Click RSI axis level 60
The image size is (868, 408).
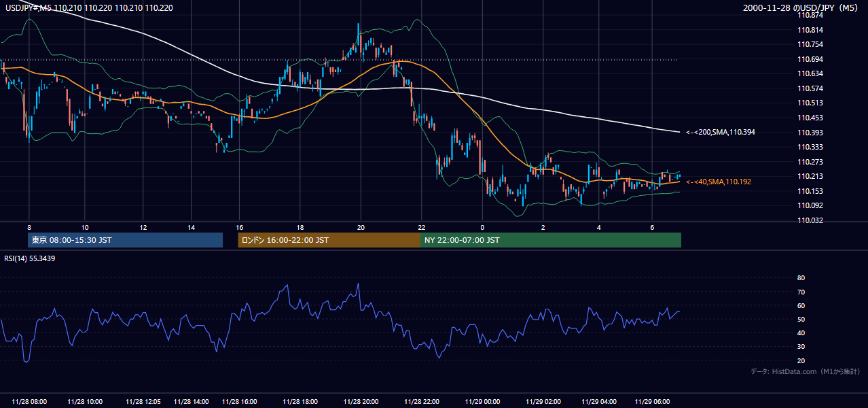click(801, 305)
